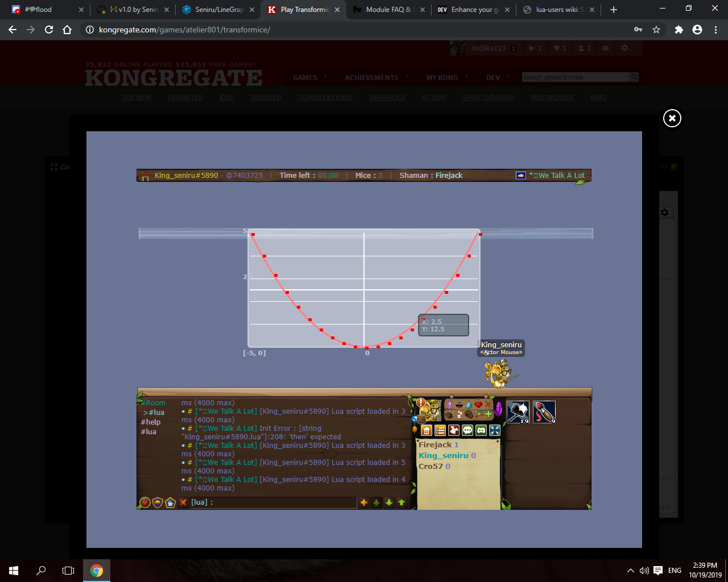The height and width of the screenshot is (582, 728).
Task: Open the saved password key icon
Action: tap(638, 30)
